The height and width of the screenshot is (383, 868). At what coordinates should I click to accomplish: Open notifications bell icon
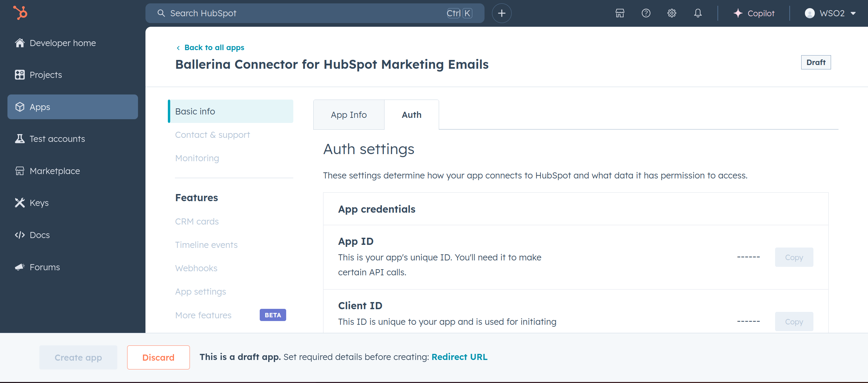698,13
